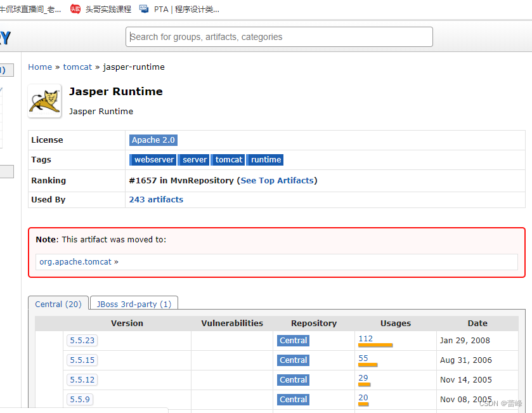Viewport: 532px width, 413px height.
Task: Open the 头哥实践课程 bookmark icon
Action: pos(75,9)
